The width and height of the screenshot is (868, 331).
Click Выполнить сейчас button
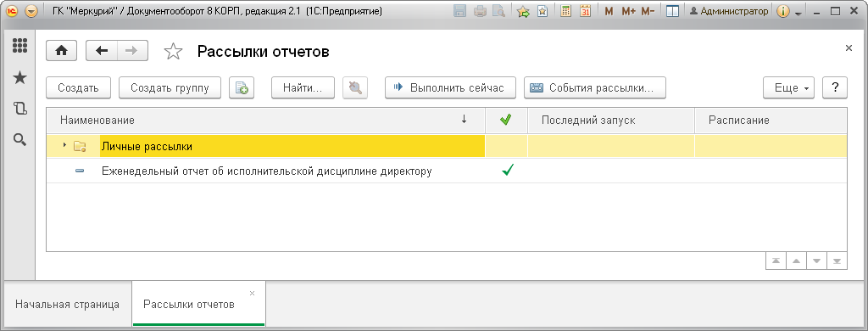pyautogui.click(x=451, y=87)
